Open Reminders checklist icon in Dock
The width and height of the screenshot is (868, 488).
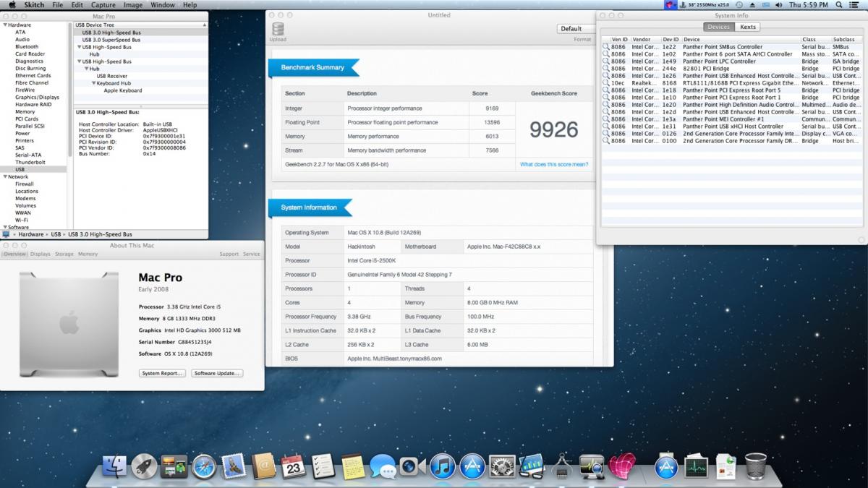(323, 466)
